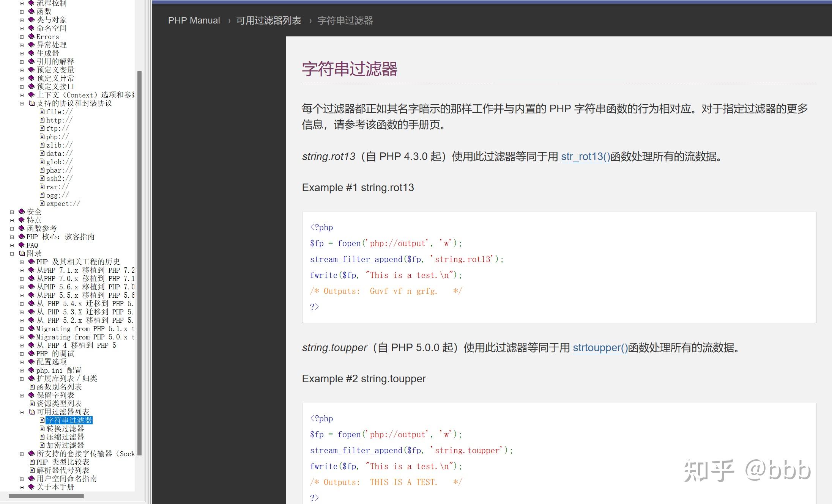Click the book icon beside PHP 的调试
Viewport: 832px width, 504px height.
[x=32, y=353]
